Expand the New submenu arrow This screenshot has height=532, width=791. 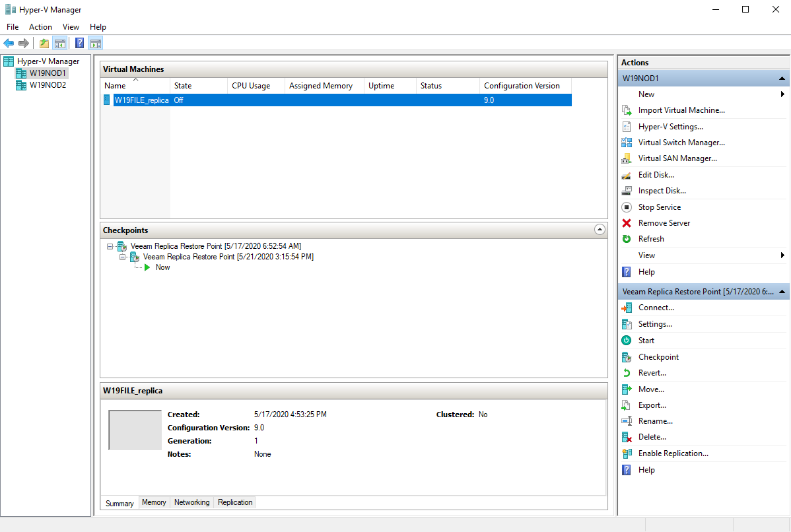click(x=782, y=94)
